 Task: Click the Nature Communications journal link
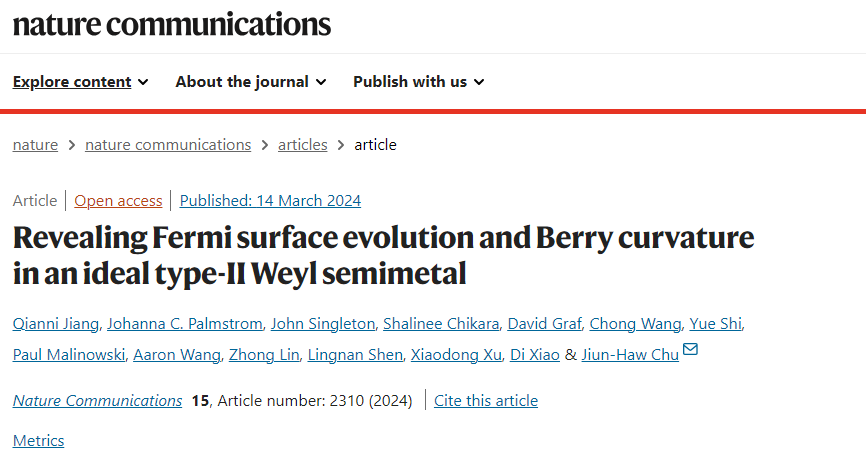pyautogui.click(x=97, y=400)
